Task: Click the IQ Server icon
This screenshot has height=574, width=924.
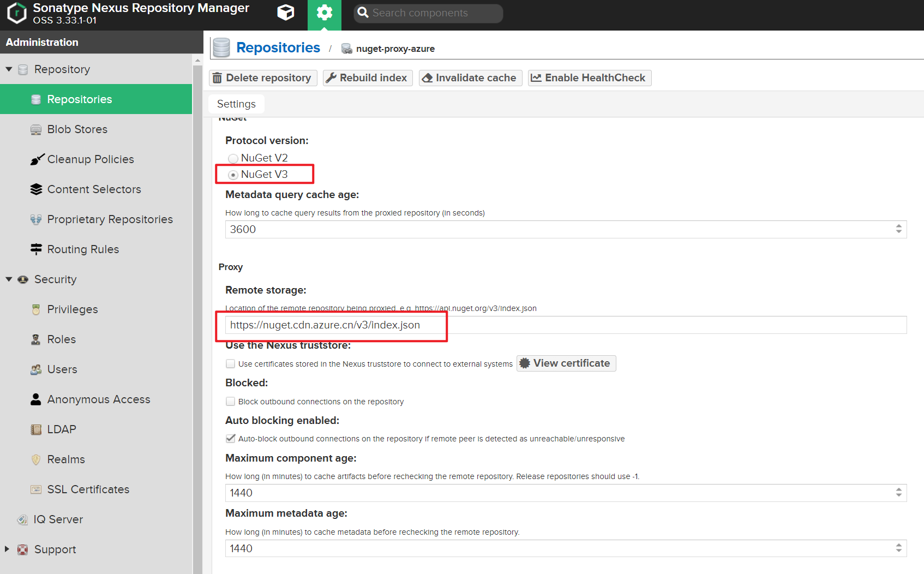Action: point(22,519)
